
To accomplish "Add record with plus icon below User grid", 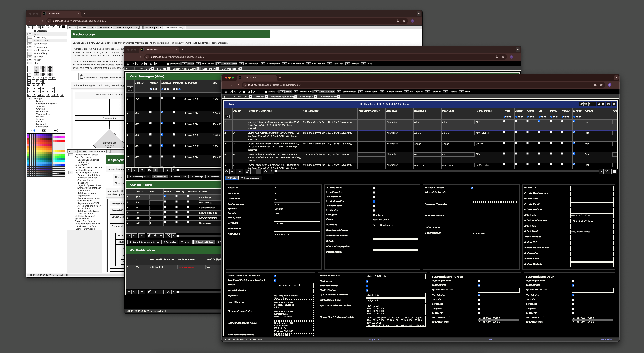I will (253, 171).
